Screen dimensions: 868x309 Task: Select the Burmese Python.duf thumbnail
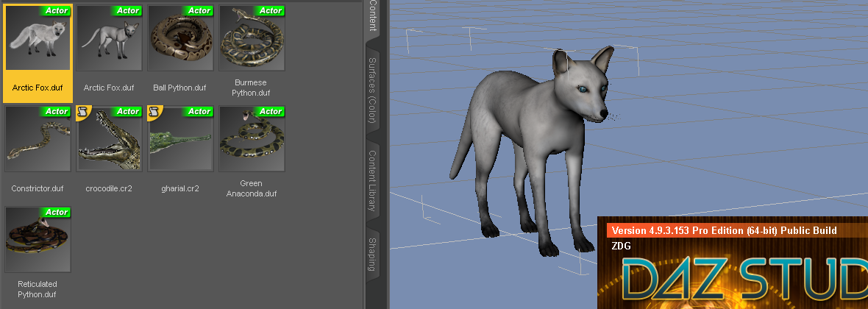pos(252,38)
